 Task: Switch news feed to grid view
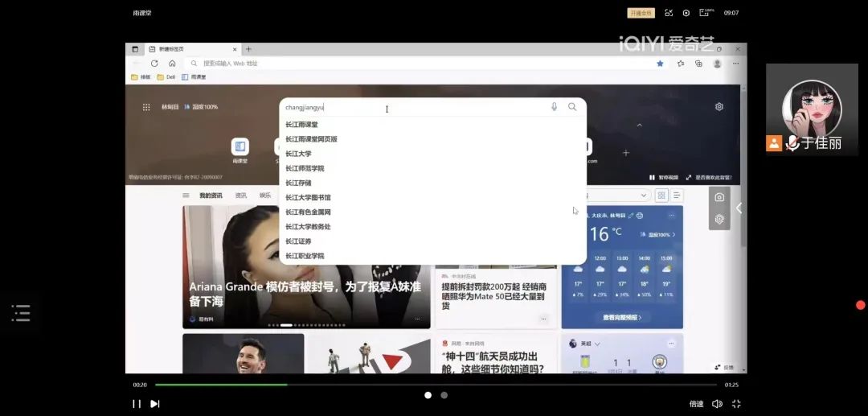click(x=661, y=196)
